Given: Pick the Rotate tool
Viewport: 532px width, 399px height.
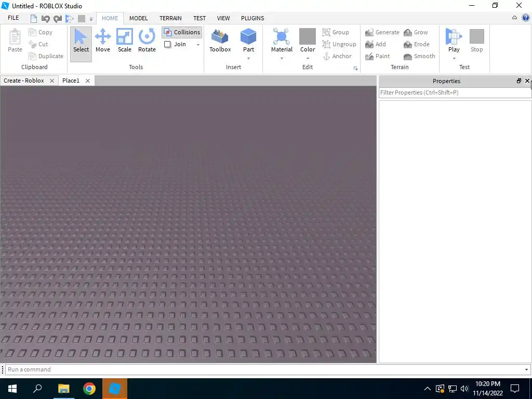Looking at the screenshot, I should (x=147, y=41).
